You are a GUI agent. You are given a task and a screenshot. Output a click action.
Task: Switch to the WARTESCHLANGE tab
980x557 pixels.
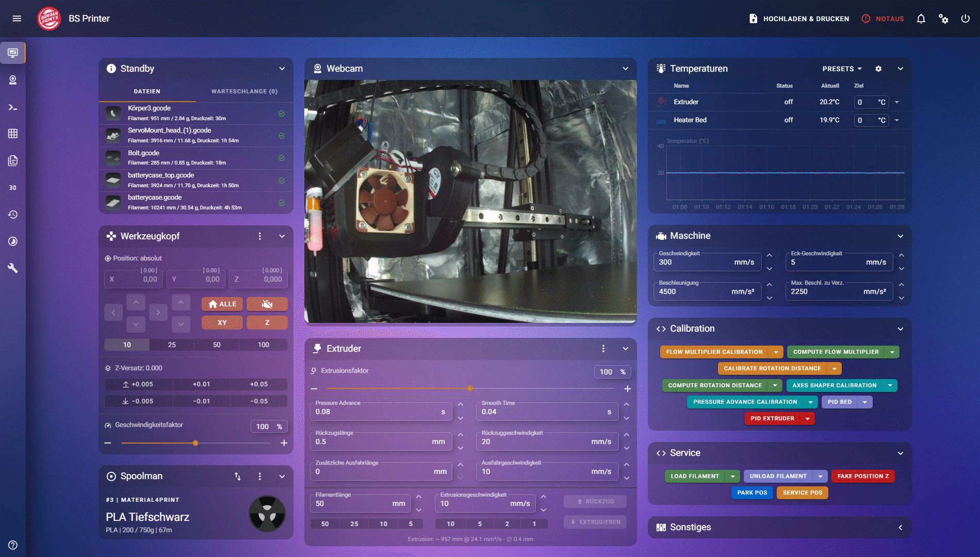(x=244, y=91)
